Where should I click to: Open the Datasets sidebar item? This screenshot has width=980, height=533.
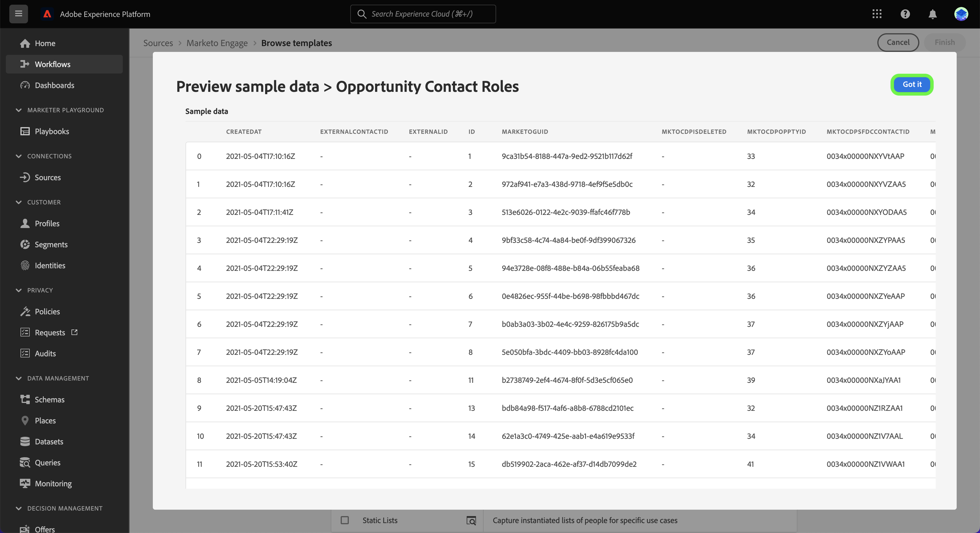click(49, 441)
